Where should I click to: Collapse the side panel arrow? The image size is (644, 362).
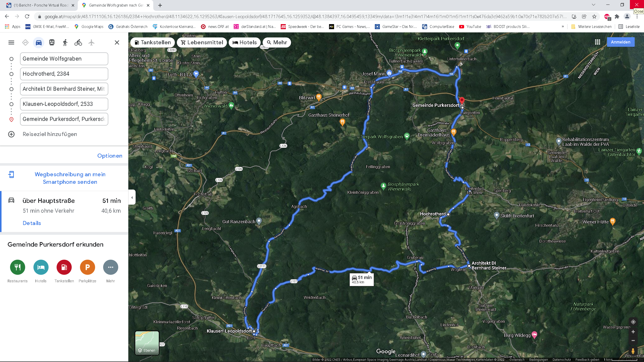click(x=132, y=198)
